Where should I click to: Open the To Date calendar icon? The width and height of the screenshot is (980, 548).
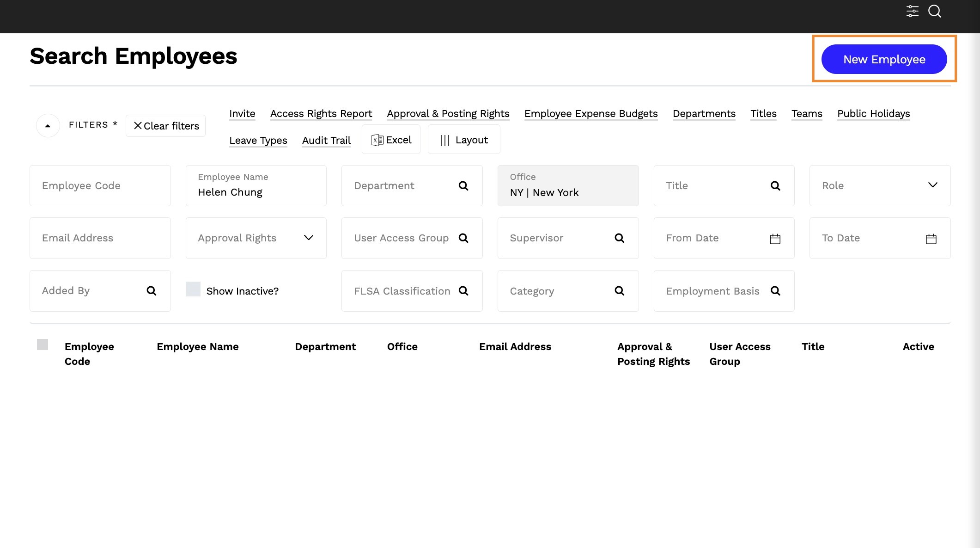pos(931,239)
